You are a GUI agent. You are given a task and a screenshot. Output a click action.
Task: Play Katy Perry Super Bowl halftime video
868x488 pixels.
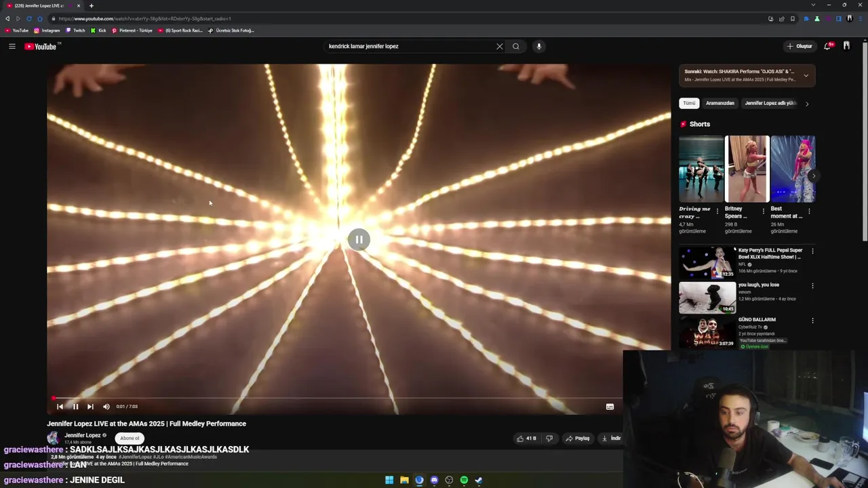pos(707,262)
